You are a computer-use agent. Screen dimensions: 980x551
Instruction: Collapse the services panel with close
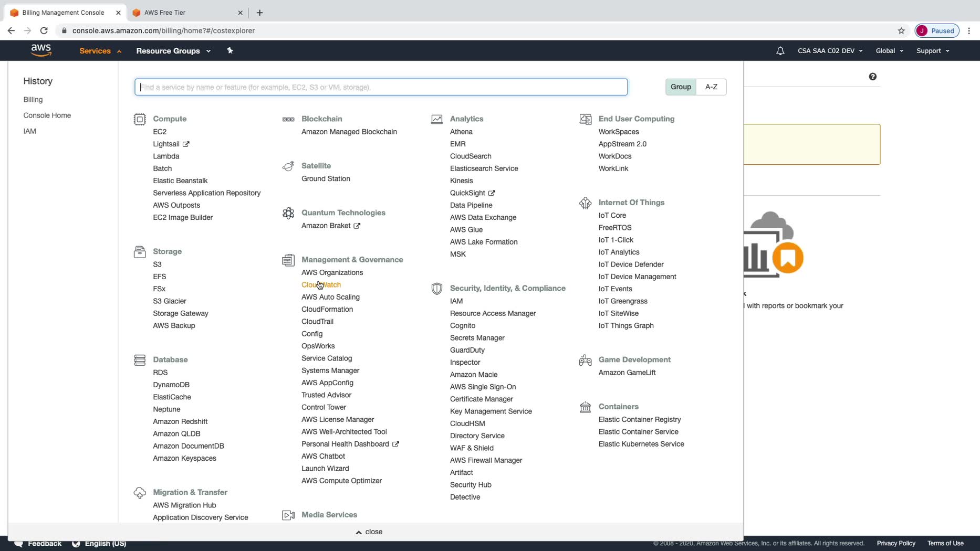pos(369,532)
